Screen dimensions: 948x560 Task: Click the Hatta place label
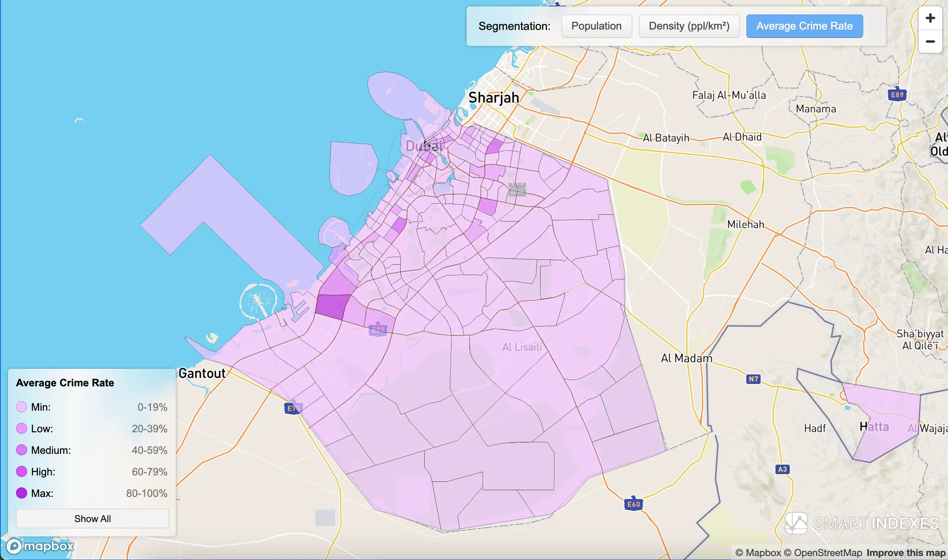(x=874, y=427)
